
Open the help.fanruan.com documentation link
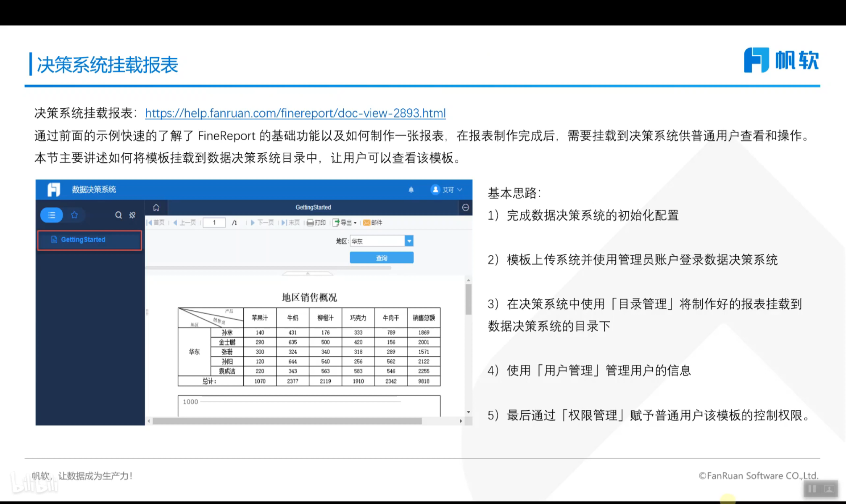point(295,113)
